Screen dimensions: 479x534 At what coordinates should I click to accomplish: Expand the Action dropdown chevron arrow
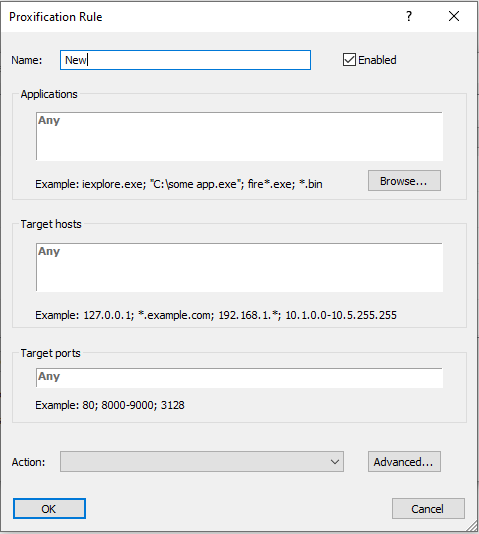pos(335,462)
